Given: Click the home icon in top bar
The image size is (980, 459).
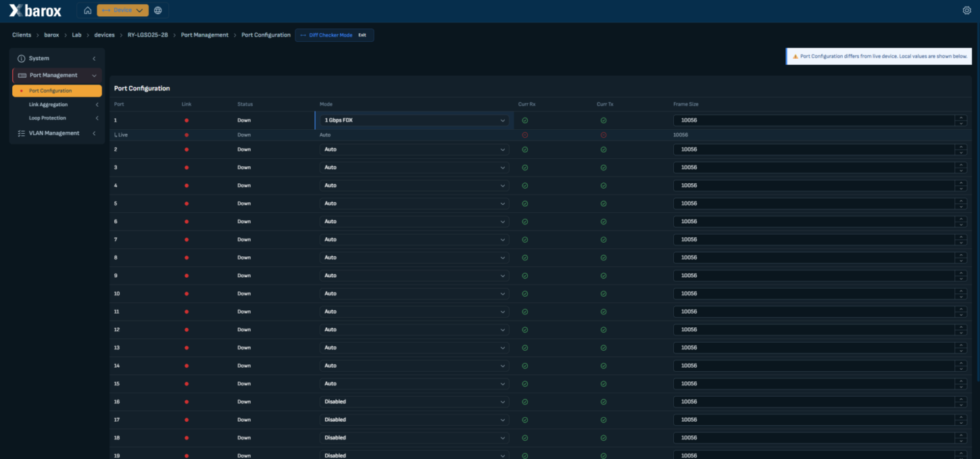Looking at the screenshot, I should tap(88, 10).
